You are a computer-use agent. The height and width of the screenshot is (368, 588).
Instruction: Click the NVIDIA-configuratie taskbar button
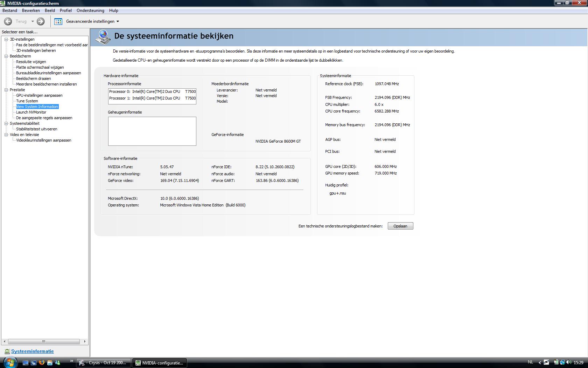(160, 363)
